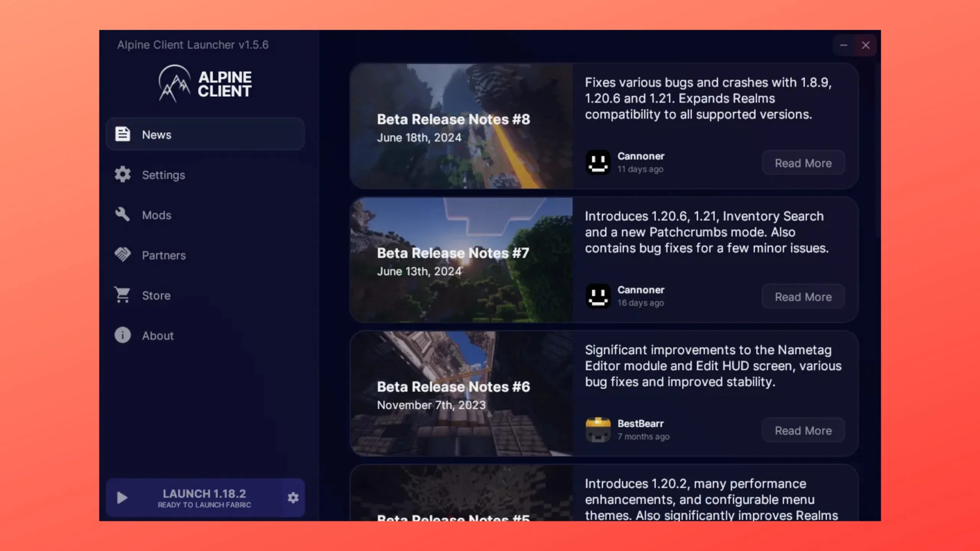This screenshot has height=551, width=980.
Task: Click description starting 'Fixes various bugs and crashes'
Action: pyautogui.click(x=708, y=98)
